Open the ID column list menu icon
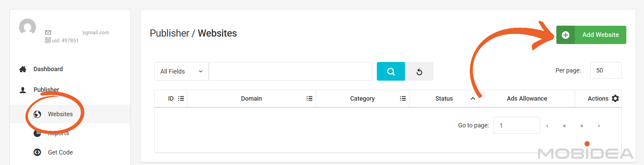This screenshot has width=644, height=165. pos(181,98)
